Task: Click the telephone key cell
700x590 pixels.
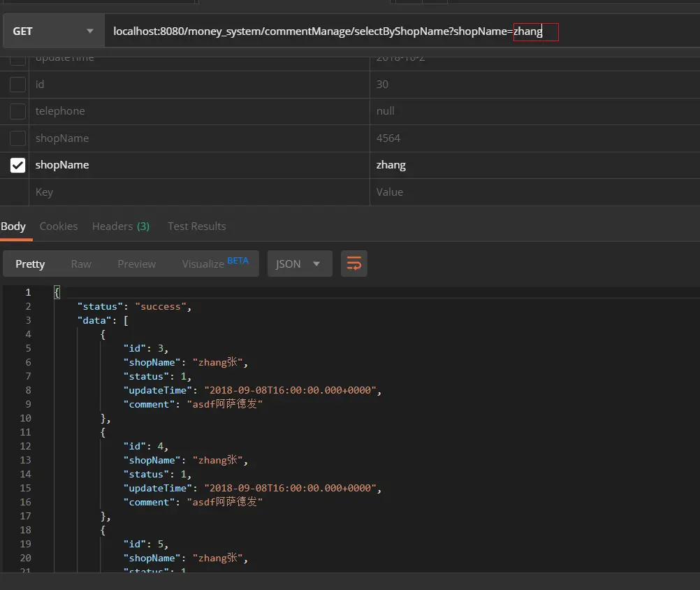Action: click(x=199, y=111)
